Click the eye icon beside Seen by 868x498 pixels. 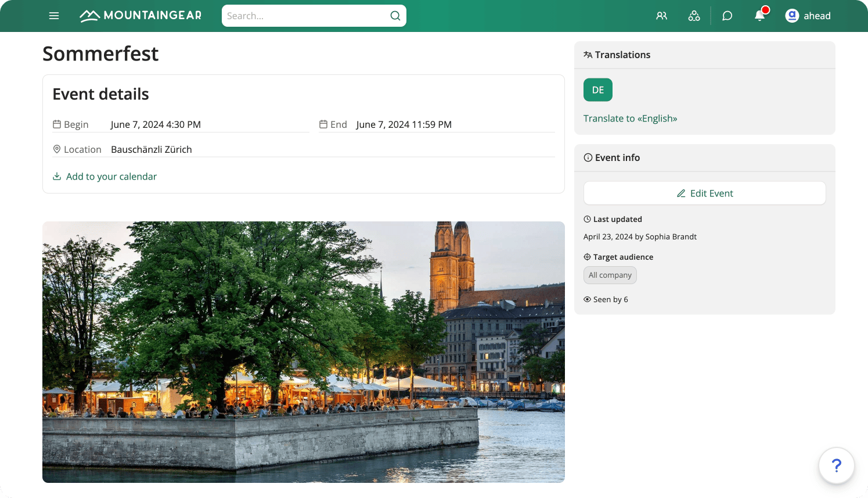pos(588,299)
